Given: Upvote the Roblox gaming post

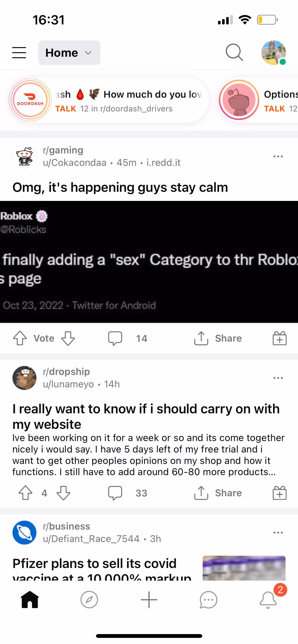Looking at the screenshot, I should pos(20,338).
